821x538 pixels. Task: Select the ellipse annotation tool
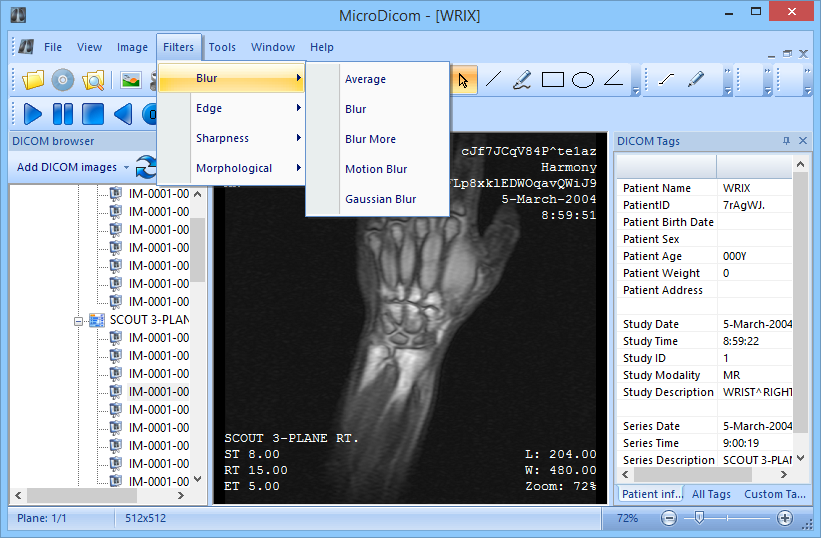[x=583, y=80]
